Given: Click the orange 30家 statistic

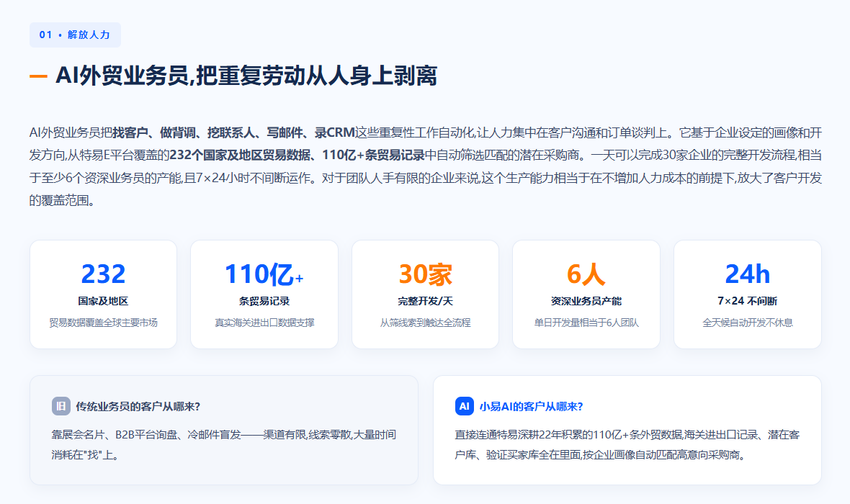Looking at the screenshot, I should point(425,274).
